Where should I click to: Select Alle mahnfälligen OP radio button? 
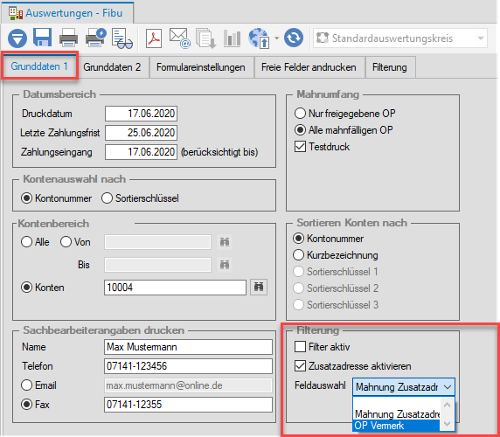[300, 130]
